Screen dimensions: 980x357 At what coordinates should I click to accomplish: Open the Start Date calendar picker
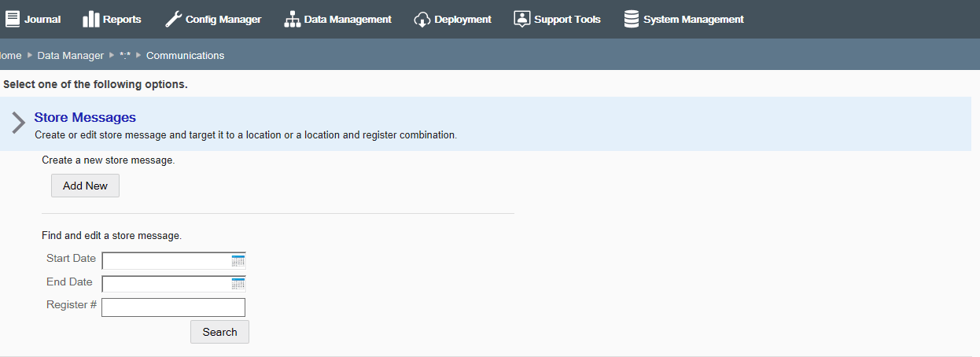click(x=238, y=260)
